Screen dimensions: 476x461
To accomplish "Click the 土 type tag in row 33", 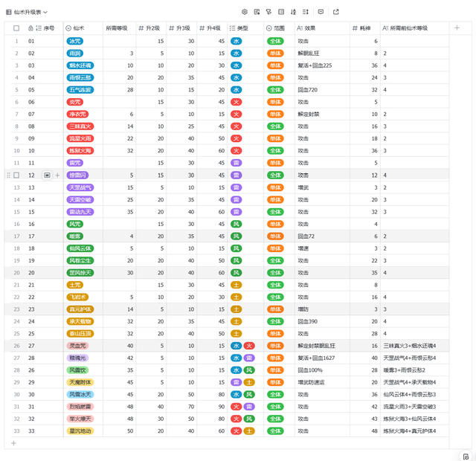I will point(249,431).
